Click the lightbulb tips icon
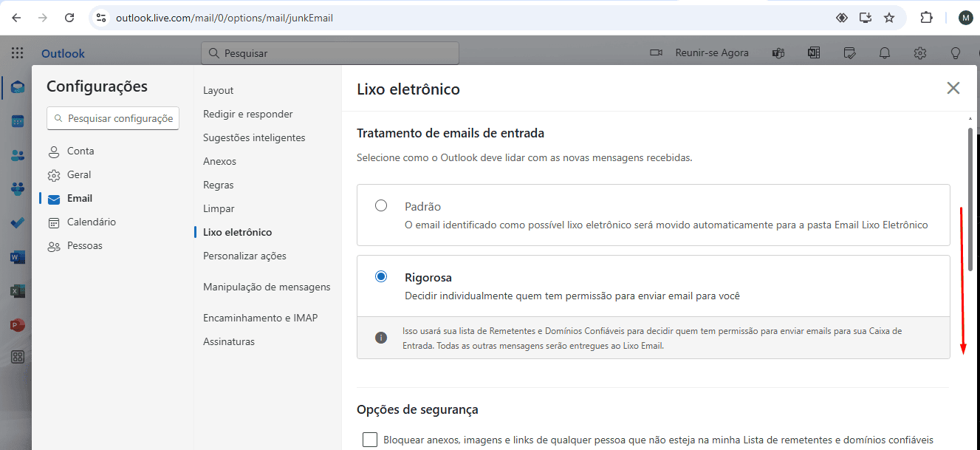980x450 pixels. [x=955, y=53]
